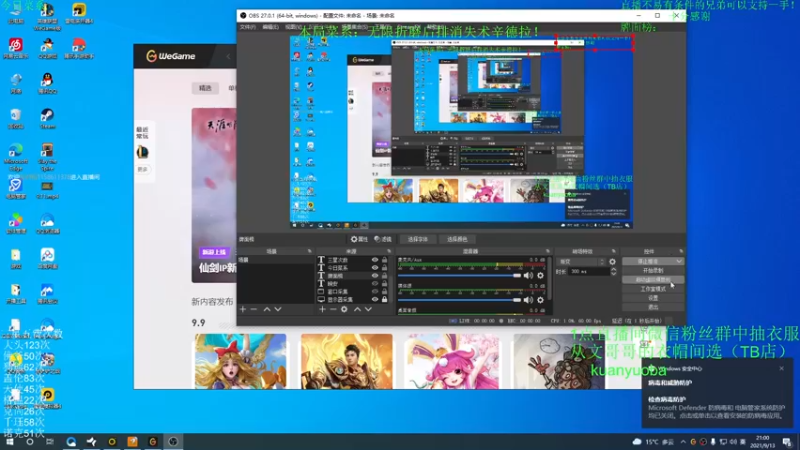Move the scene up with the up chevron
Viewport: 800px width, 450px height.
(267, 309)
